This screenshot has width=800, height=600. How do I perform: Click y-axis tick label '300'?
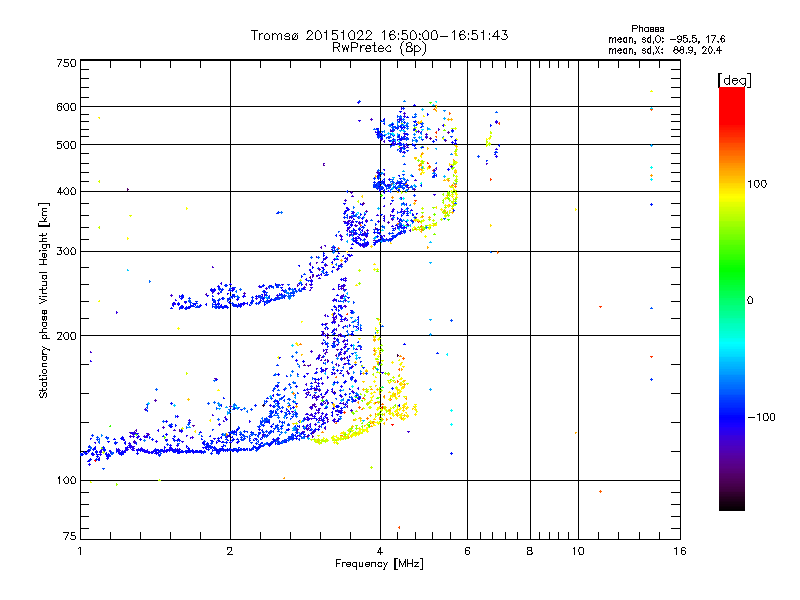coord(66,251)
